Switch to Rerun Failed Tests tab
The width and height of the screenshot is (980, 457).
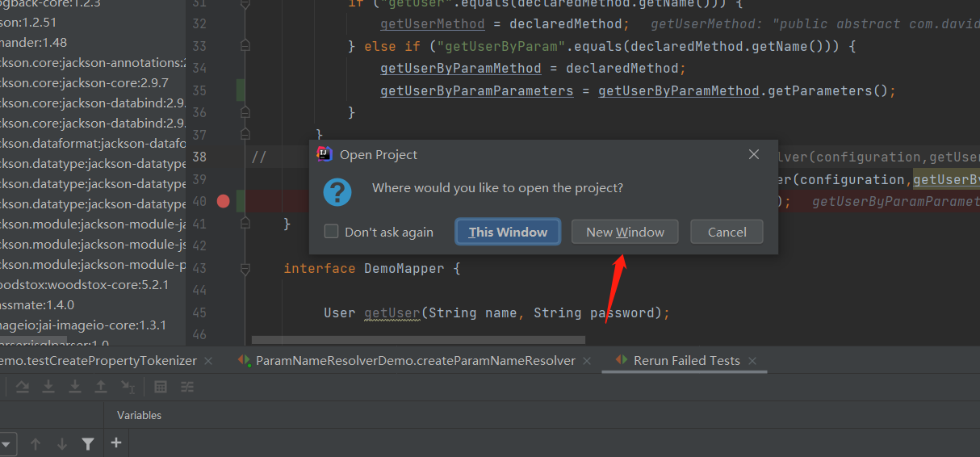pyautogui.click(x=686, y=361)
